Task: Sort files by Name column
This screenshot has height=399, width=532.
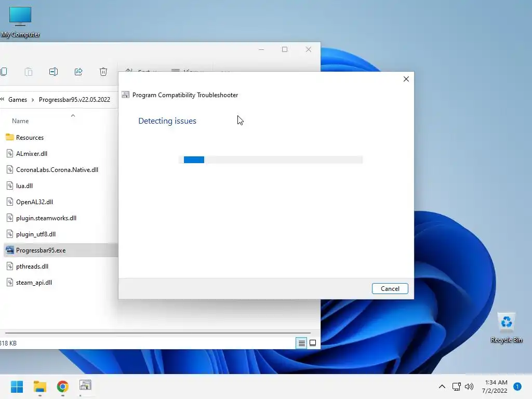Action: click(x=20, y=121)
